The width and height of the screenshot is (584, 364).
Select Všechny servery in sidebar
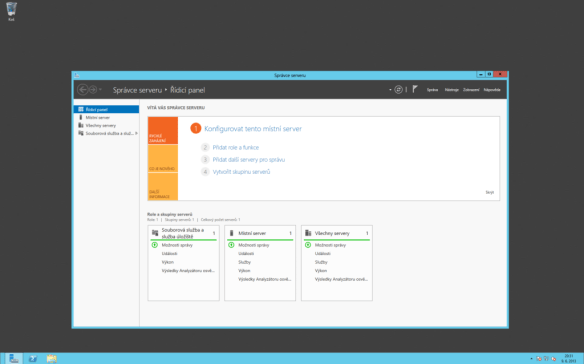[107, 125]
